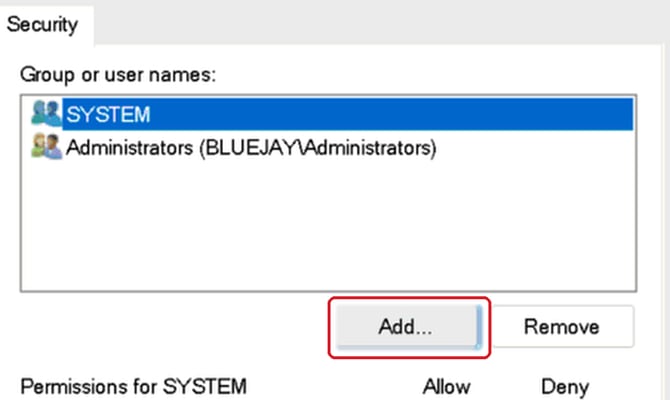
Task: Click blue highlighted area right of SYSTEM text
Action: pyautogui.click(x=391, y=114)
